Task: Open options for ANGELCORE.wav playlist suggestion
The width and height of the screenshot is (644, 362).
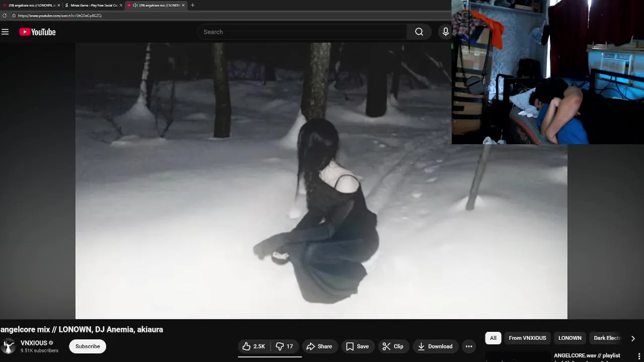Action: [639, 356]
